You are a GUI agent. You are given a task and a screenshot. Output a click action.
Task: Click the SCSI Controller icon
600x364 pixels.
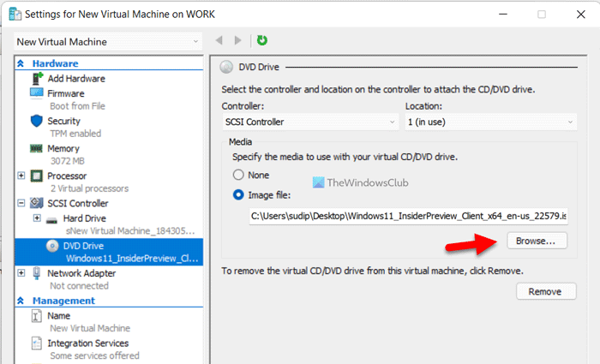(37, 203)
